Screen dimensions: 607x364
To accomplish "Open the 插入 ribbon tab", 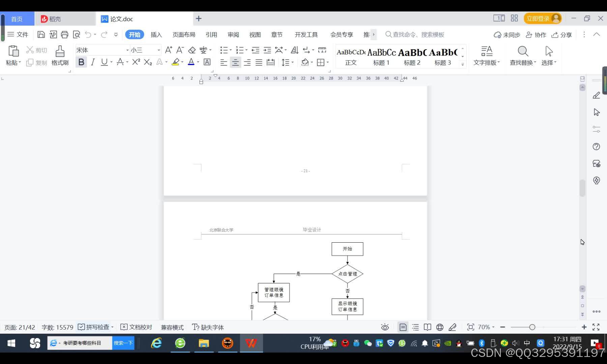I will coord(156,34).
